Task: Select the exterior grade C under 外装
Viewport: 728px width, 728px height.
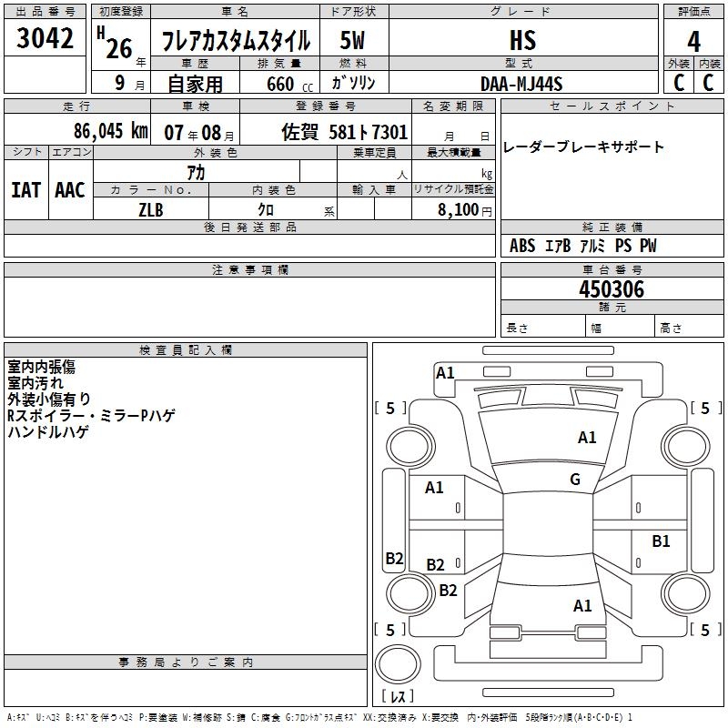Action: [x=679, y=83]
